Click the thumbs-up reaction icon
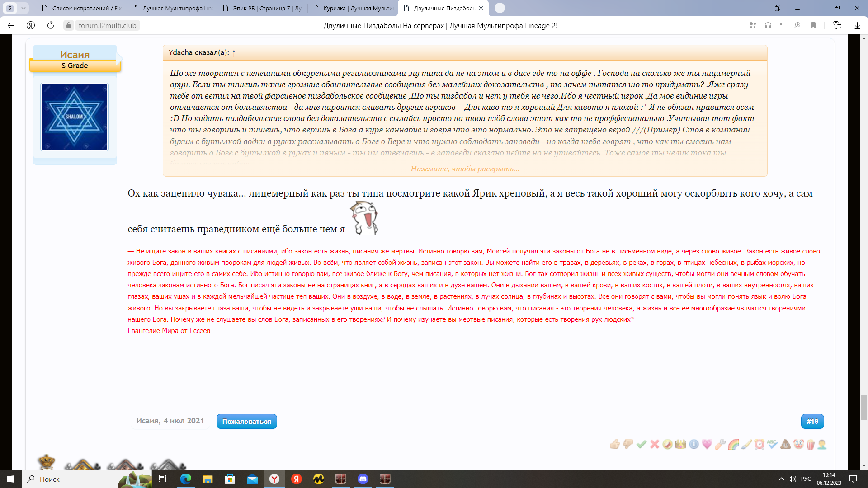The image size is (868, 488). click(614, 445)
